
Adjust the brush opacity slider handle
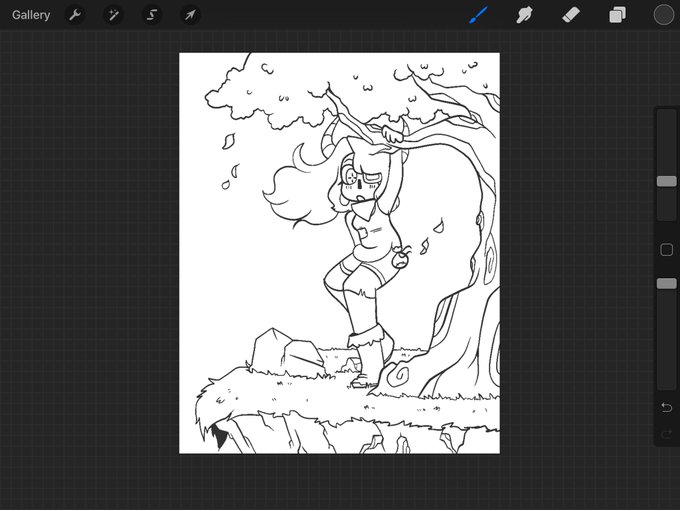click(667, 283)
